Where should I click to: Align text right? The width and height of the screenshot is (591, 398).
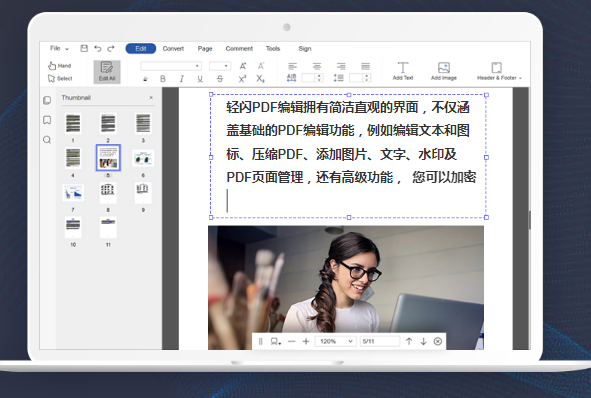[x=341, y=66]
